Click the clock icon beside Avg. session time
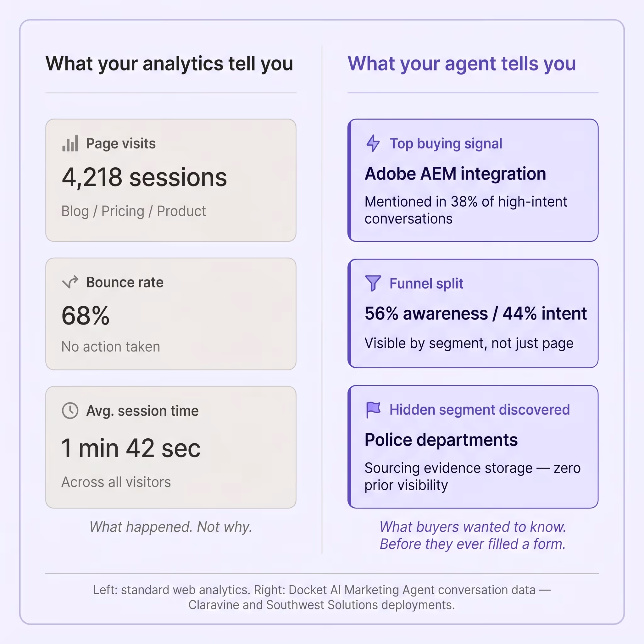 [70, 410]
